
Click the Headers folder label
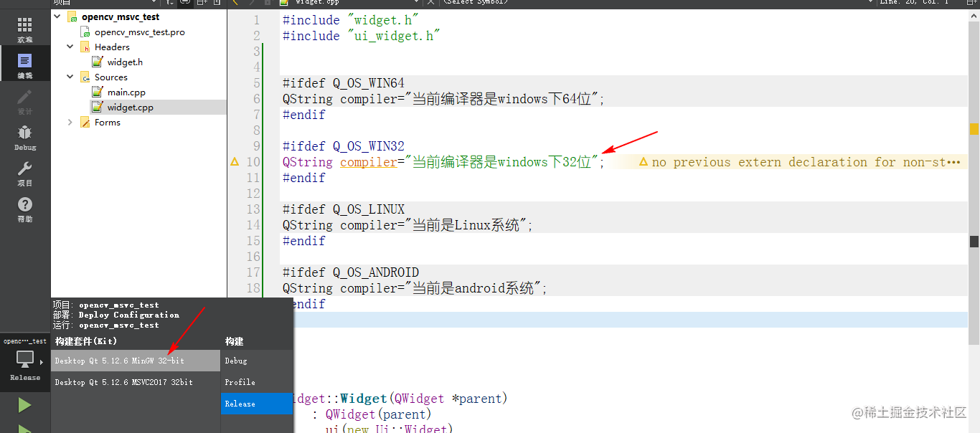point(112,47)
